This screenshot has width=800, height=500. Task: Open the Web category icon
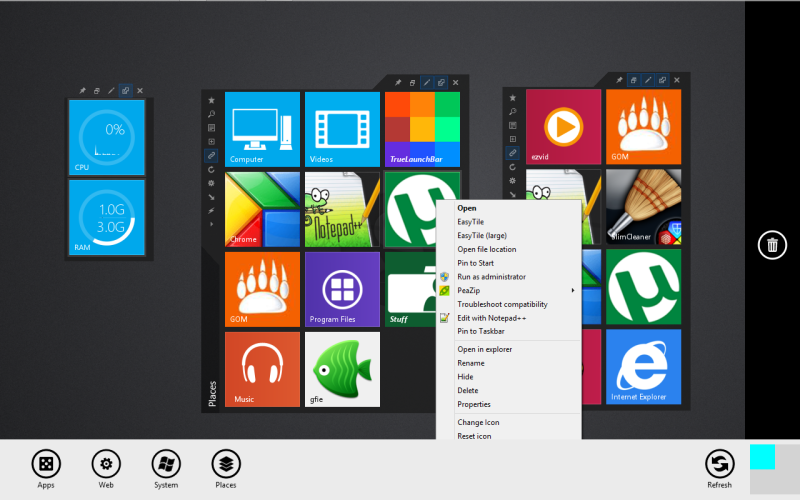[106, 464]
